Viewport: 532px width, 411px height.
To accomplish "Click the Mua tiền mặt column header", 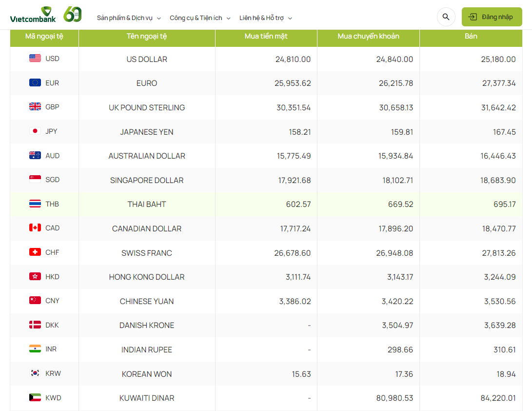I will click(x=266, y=37).
